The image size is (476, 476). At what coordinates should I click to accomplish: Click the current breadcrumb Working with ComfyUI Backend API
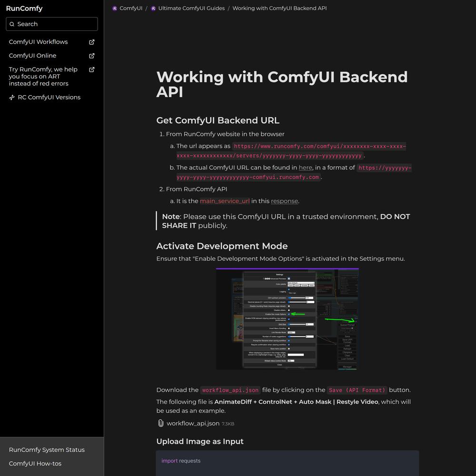279,9
